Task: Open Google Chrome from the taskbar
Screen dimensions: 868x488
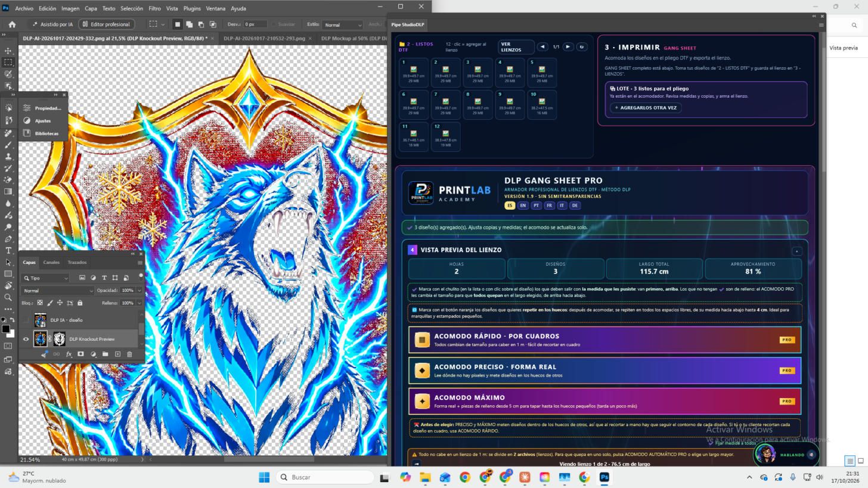Action: coord(465,477)
